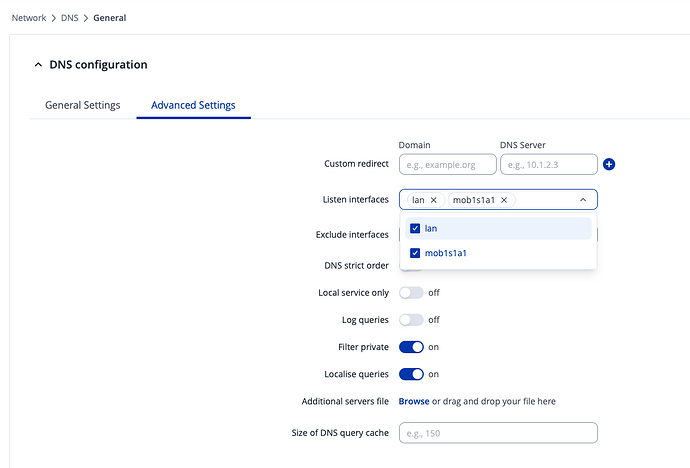Viewport: 690px width, 468px height.
Task: Add custom redirect with plus icon
Action: pyautogui.click(x=609, y=164)
